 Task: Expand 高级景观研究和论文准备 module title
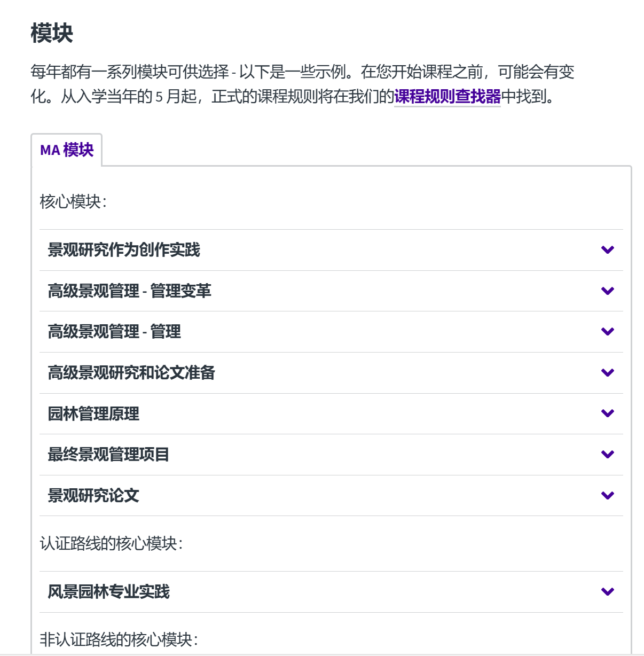[x=131, y=373]
